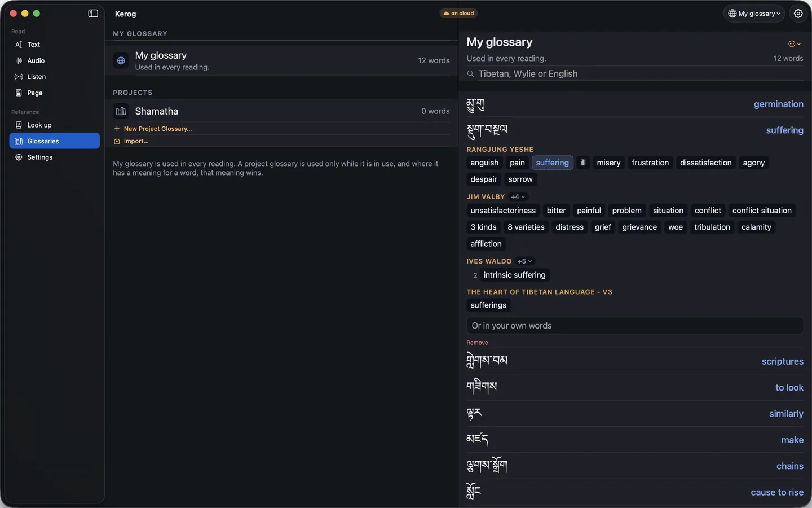Open the 'germination' glossary entry
This screenshot has width=812, height=508.
(635, 104)
